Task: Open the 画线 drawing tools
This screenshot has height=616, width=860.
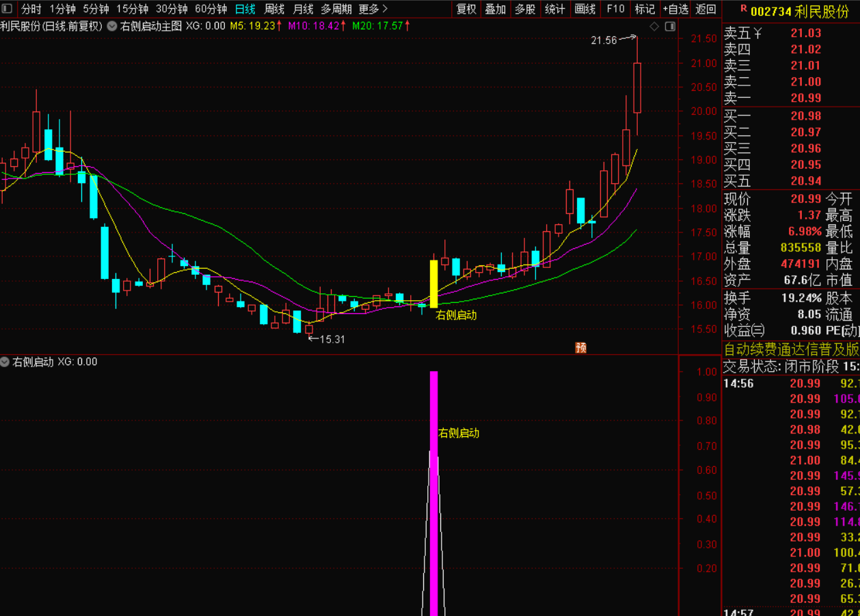Action: tap(585, 9)
